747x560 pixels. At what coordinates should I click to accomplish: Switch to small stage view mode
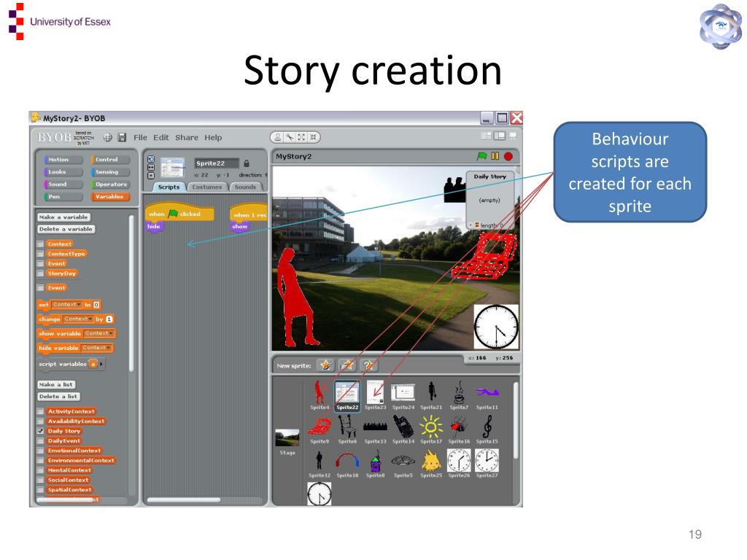point(486,136)
